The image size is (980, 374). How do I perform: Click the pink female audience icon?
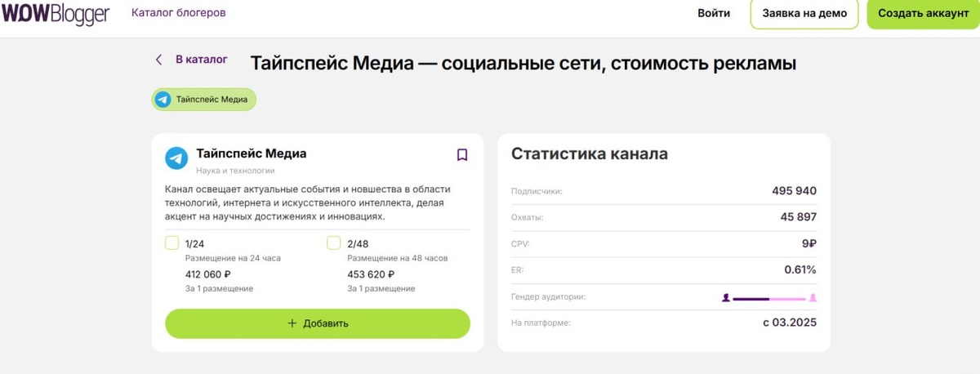point(813,298)
